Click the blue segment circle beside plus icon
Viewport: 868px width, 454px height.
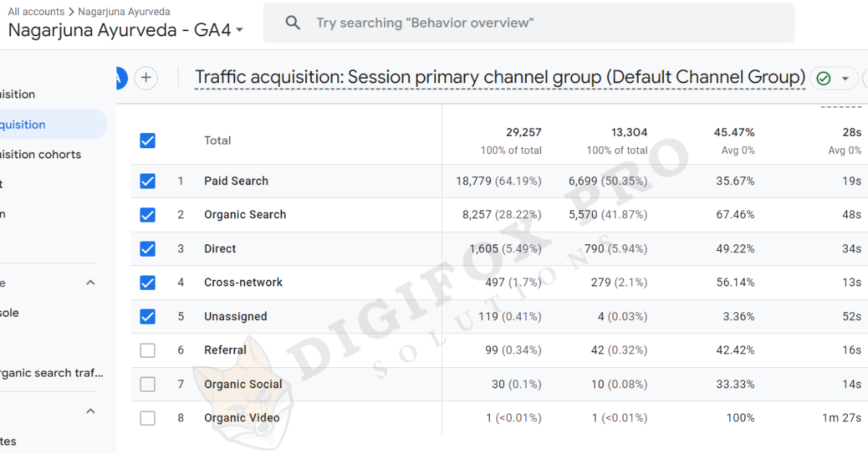coord(121,78)
